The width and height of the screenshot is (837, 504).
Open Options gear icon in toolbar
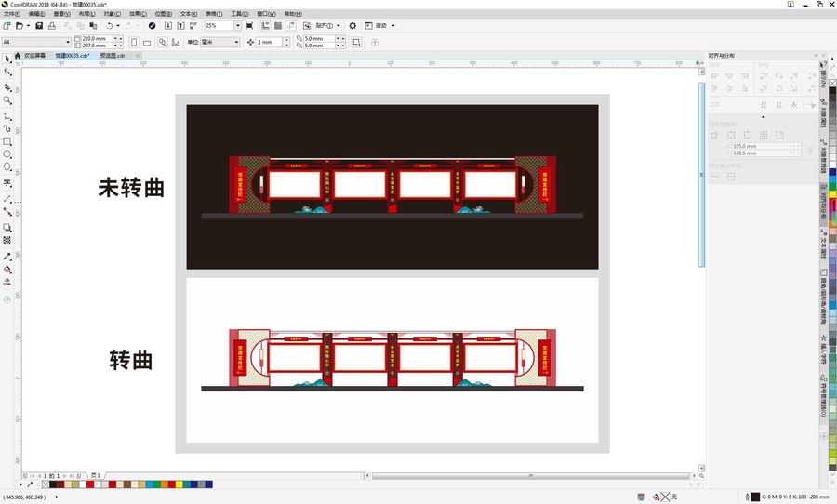tap(352, 26)
